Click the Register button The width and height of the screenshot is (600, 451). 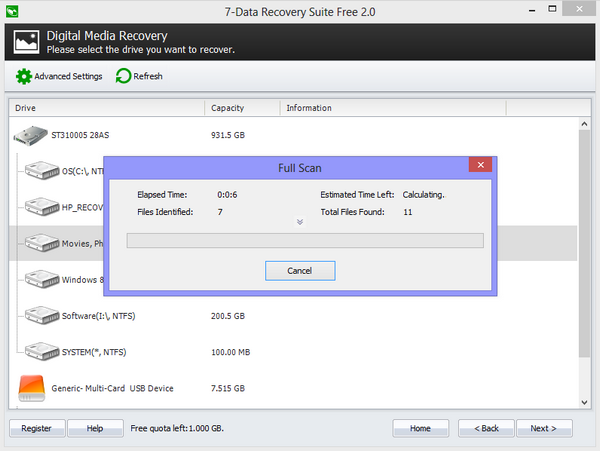tap(37, 428)
